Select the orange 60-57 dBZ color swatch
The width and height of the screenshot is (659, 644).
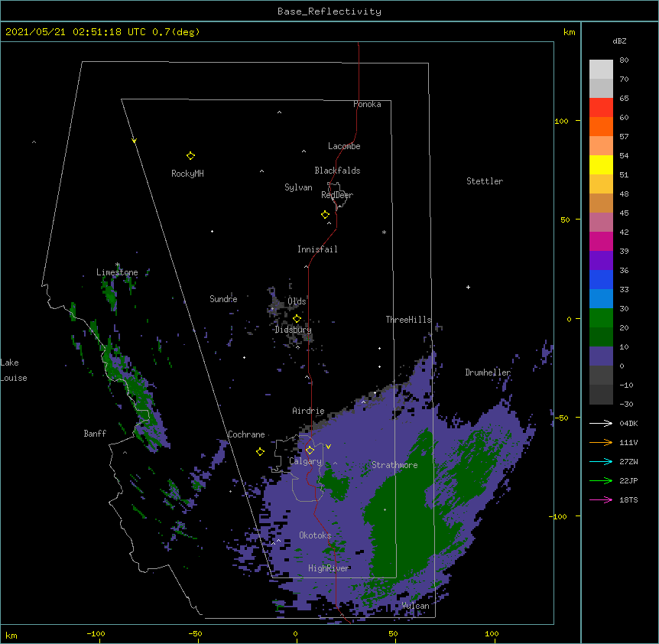pos(601,126)
